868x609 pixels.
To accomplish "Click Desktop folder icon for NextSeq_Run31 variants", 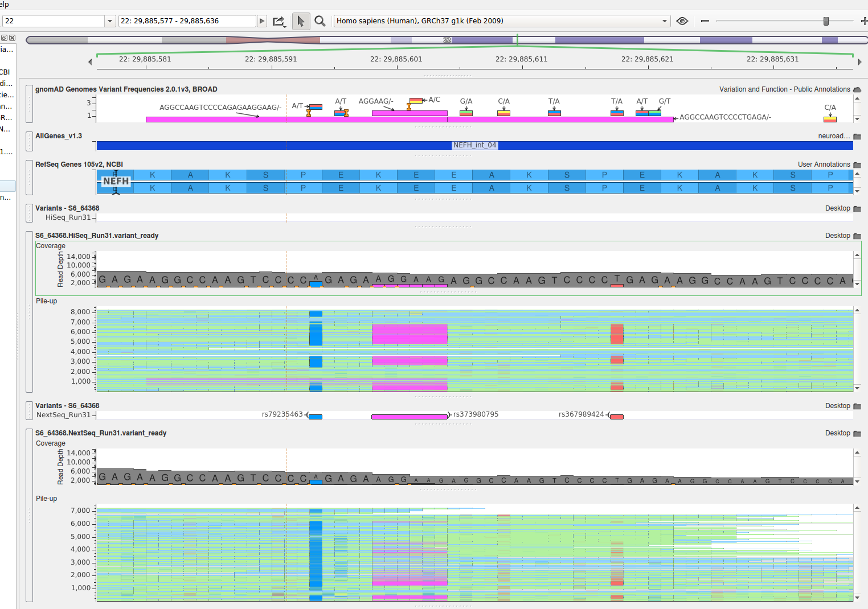I will (x=857, y=406).
